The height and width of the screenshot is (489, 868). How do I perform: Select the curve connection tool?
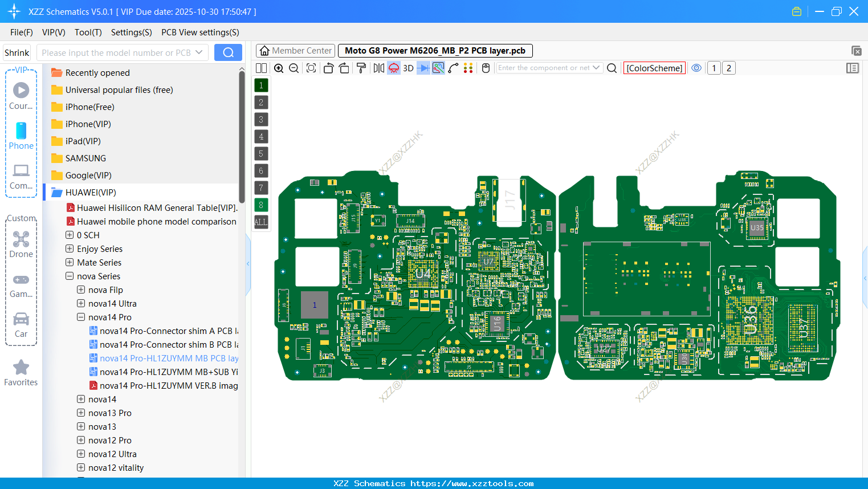click(x=454, y=68)
